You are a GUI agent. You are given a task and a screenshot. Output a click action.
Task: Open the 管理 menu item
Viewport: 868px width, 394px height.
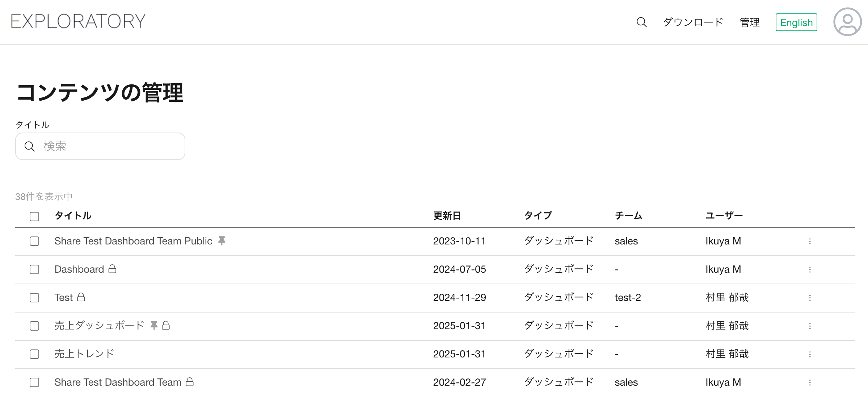point(750,22)
